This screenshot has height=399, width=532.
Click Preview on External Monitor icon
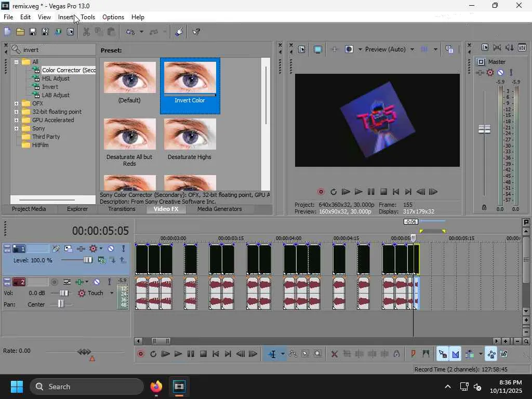[317, 49]
